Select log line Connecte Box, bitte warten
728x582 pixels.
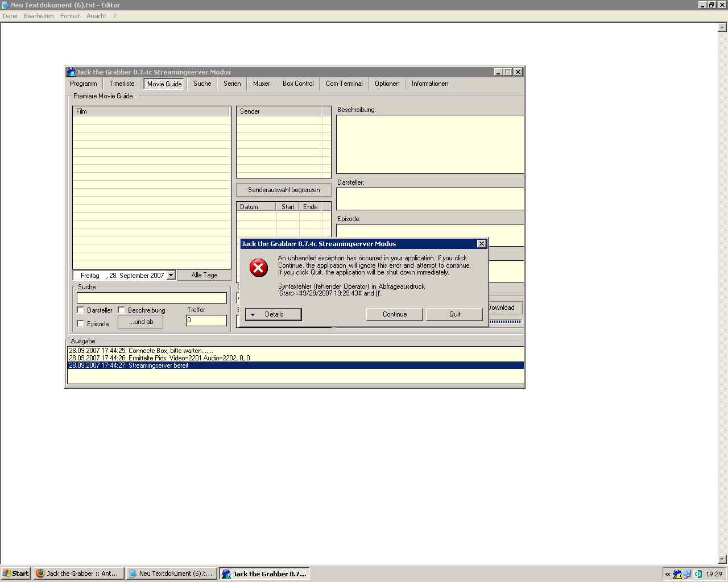tap(296, 351)
